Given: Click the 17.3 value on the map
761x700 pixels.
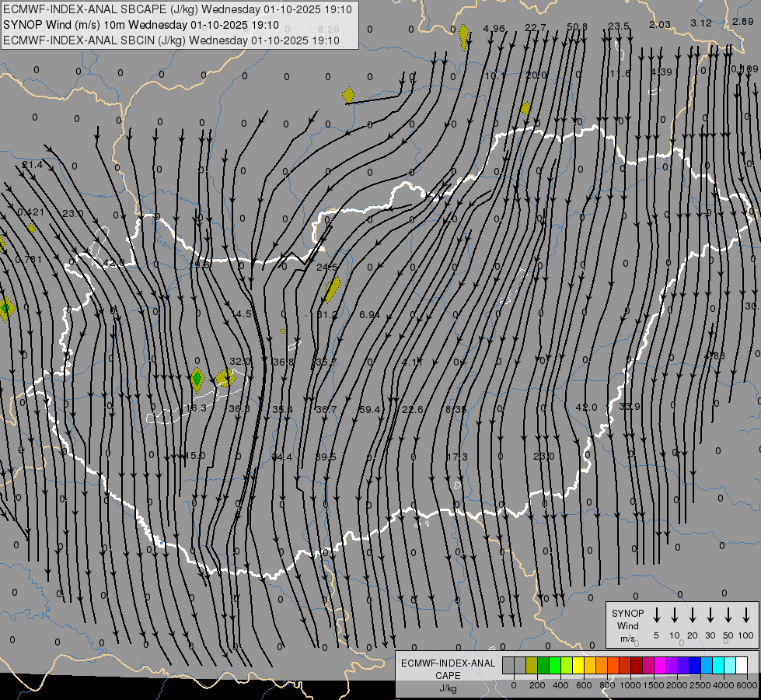Looking at the screenshot, I should (457, 457).
